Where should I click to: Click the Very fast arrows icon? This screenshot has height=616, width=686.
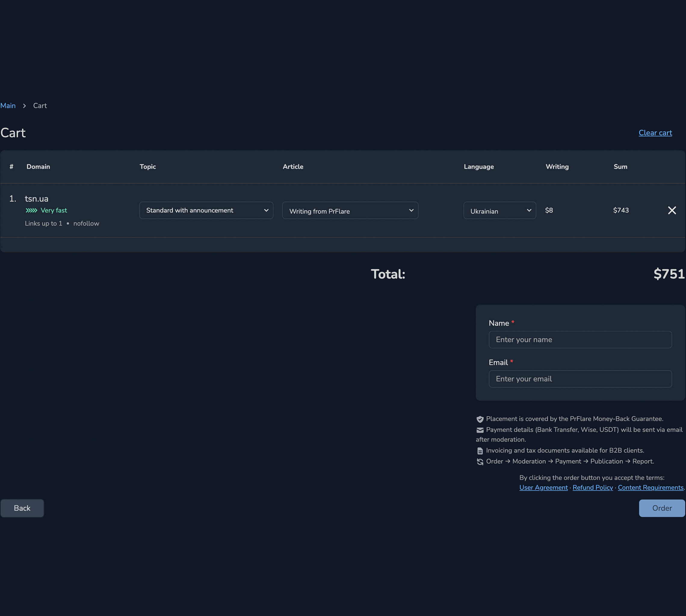[x=32, y=210]
